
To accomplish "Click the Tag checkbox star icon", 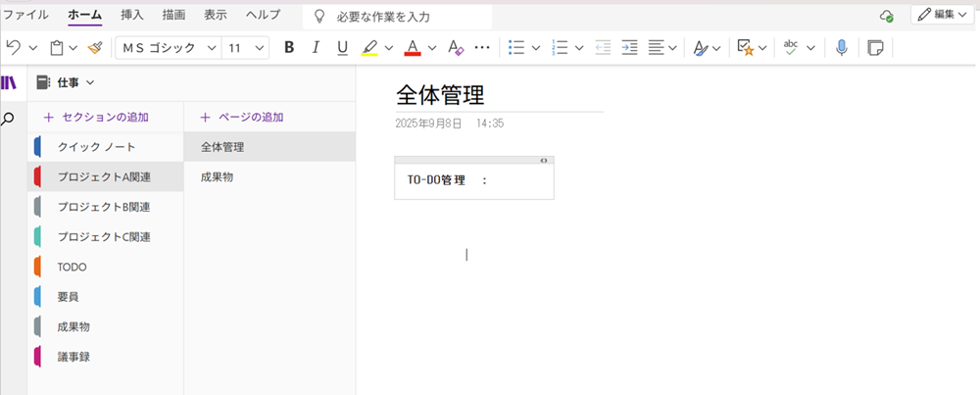I will pyautogui.click(x=746, y=47).
